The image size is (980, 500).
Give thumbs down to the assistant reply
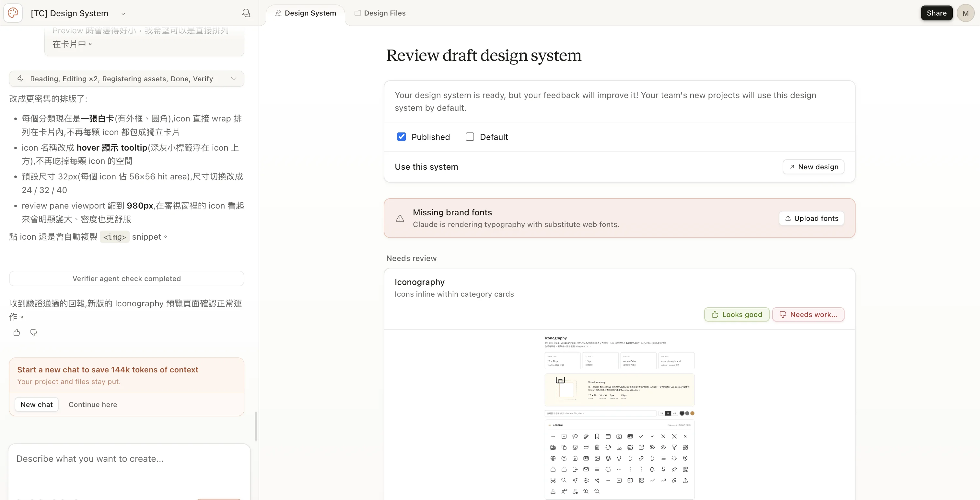[x=33, y=333]
